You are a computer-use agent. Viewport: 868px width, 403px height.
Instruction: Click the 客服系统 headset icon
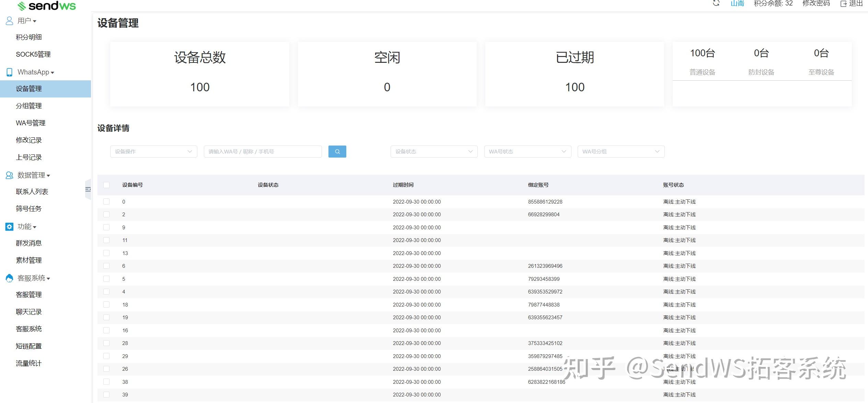pos(9,278)
